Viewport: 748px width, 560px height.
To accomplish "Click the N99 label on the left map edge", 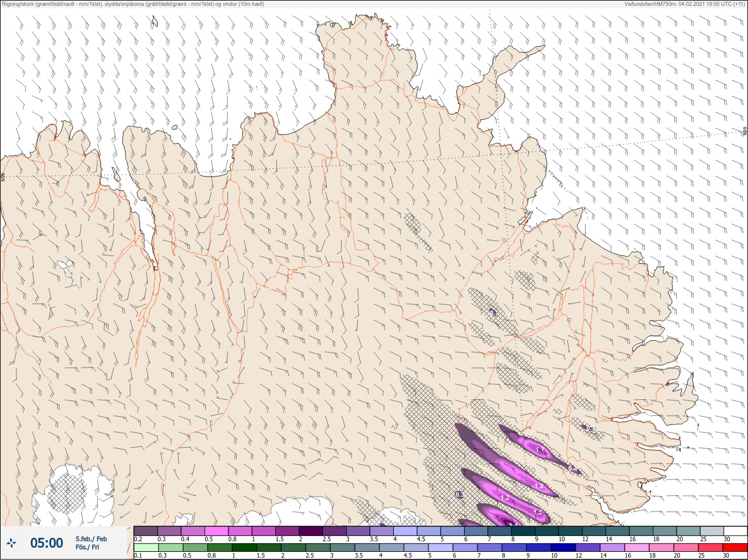I will (3, 176).
